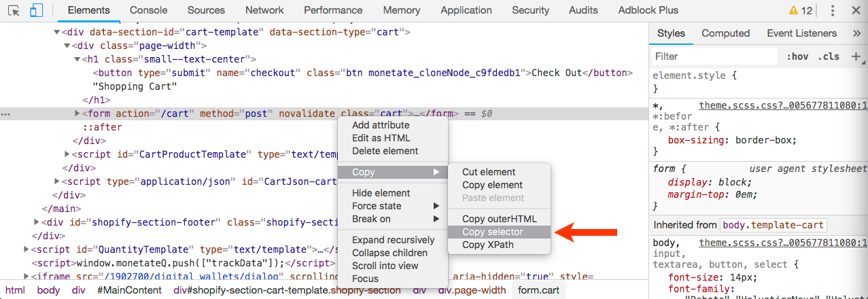Choose Expand recursively menu item
Screen dimensions: 868x299
[393, 240]
